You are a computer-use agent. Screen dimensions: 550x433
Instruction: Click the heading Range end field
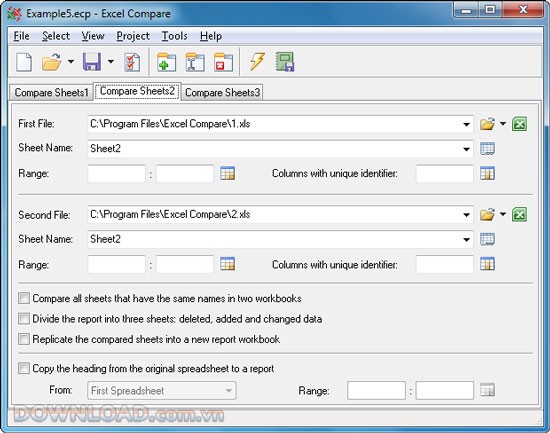coord(445,391)
